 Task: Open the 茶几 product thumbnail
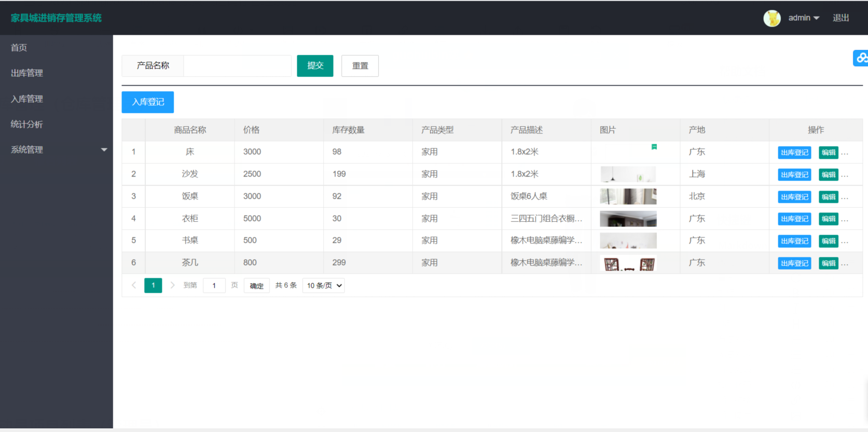pos(628,263)
